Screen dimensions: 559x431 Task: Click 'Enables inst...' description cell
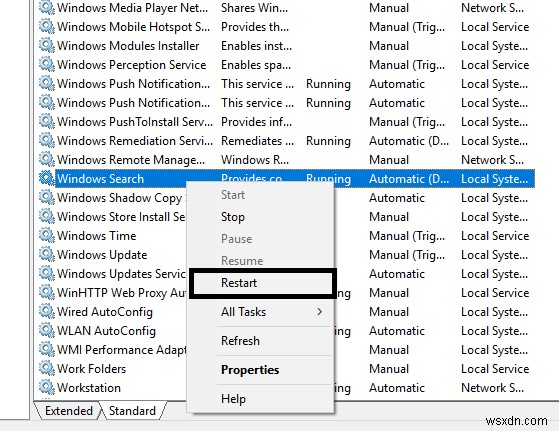point(256,46)
